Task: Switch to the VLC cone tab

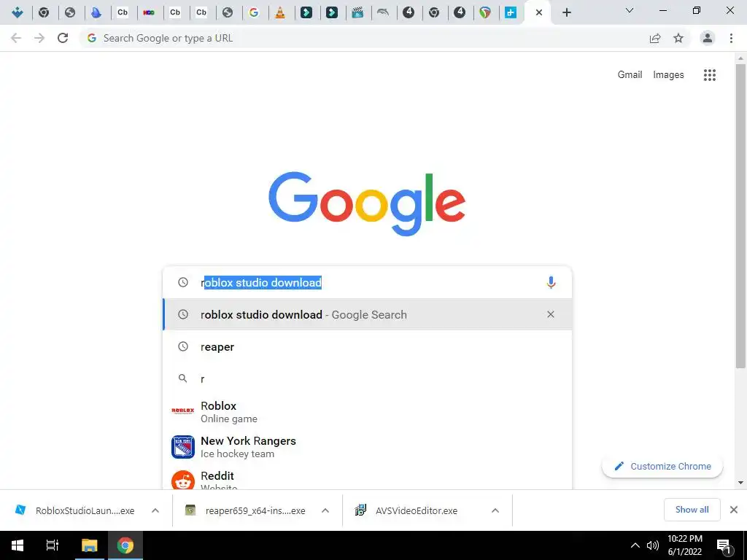Action: pyautogui.click(x=280, y=12)
